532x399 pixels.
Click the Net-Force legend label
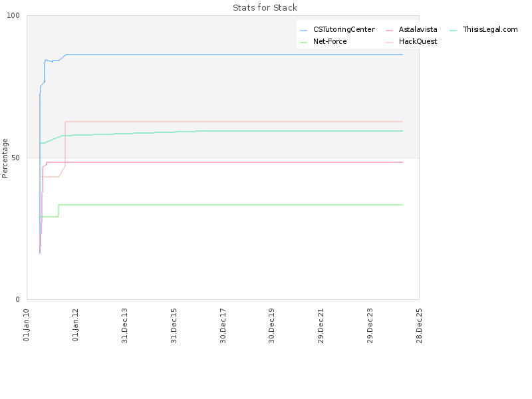click(330, 41)
